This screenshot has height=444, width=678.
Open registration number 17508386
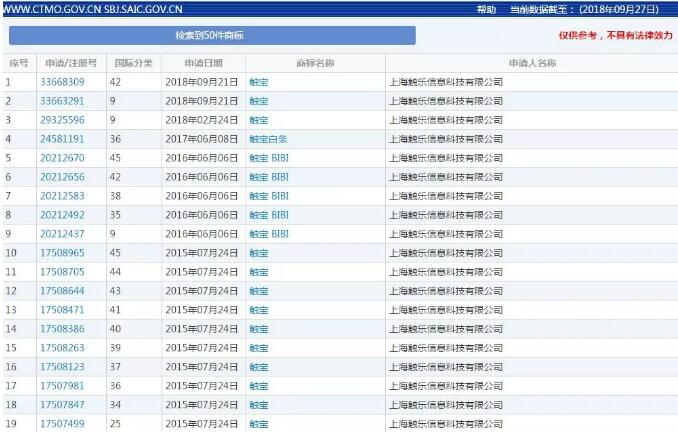[62, 329]
